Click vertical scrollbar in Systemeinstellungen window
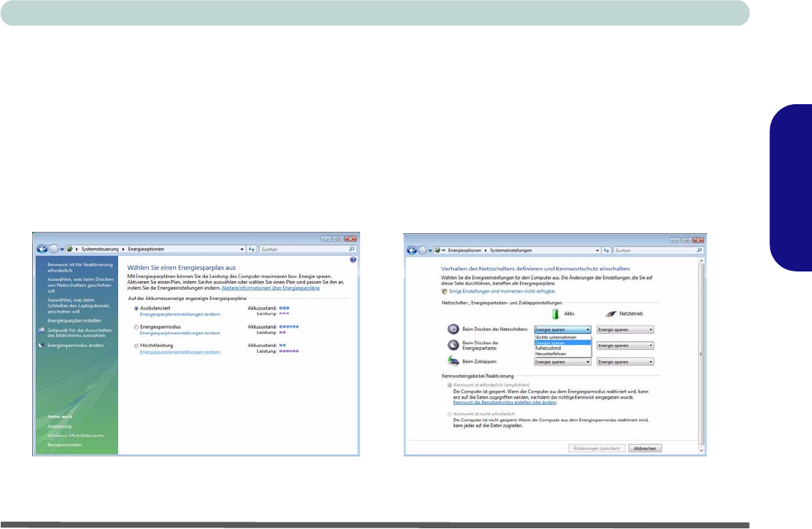This screenshot has width=812, height=529. click(x=702, y=354)
